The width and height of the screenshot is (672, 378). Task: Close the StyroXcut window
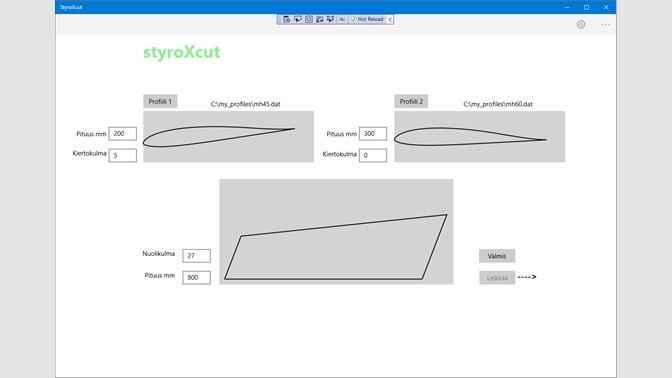(606, 7)
